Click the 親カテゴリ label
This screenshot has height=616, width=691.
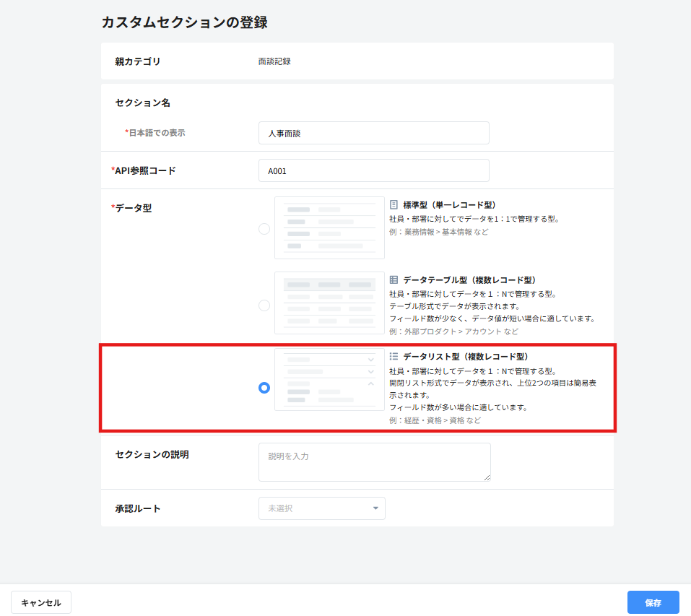tap(138, 61)
